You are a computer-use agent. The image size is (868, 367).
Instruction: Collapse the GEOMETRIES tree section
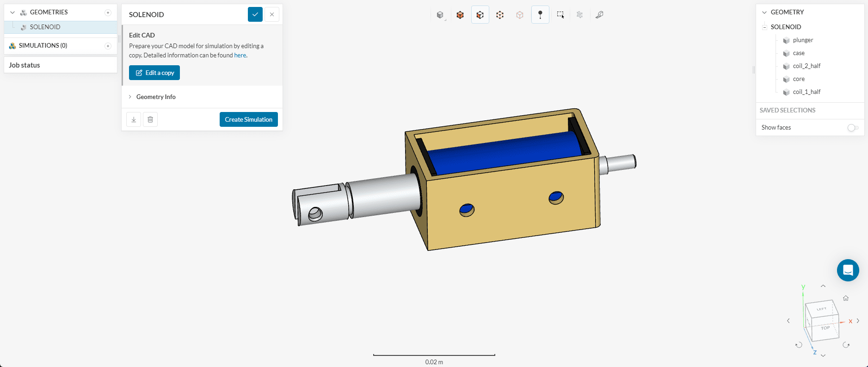(12, 12)
